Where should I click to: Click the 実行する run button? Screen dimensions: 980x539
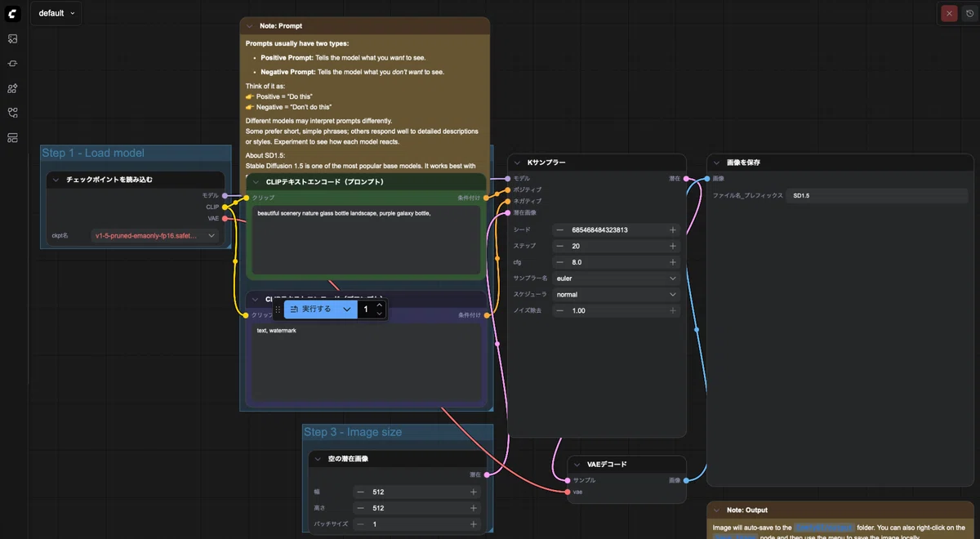[310, 310]
